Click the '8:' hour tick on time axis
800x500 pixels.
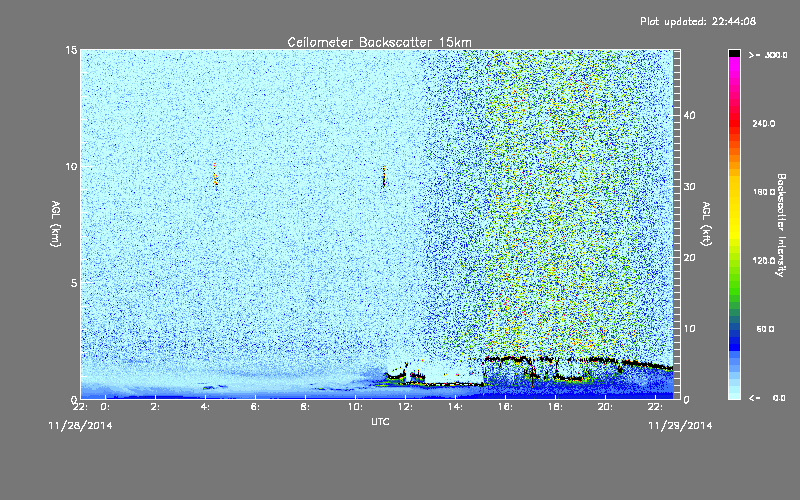tap(306, 407)
